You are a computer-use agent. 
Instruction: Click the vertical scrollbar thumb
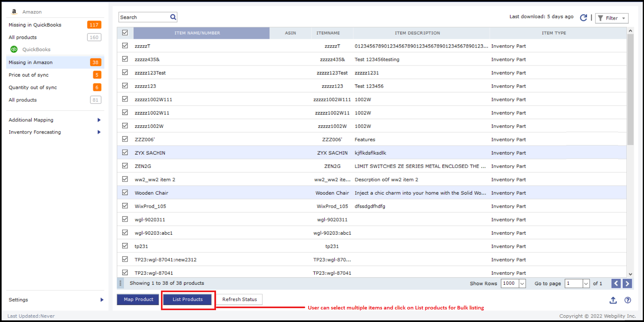point(630,90)
